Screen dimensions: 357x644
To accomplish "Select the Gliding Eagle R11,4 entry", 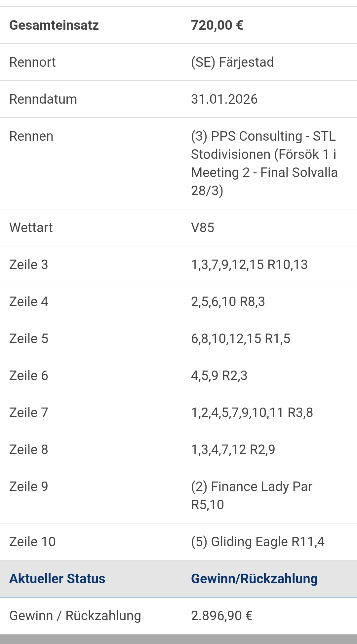I will (258, 542).
